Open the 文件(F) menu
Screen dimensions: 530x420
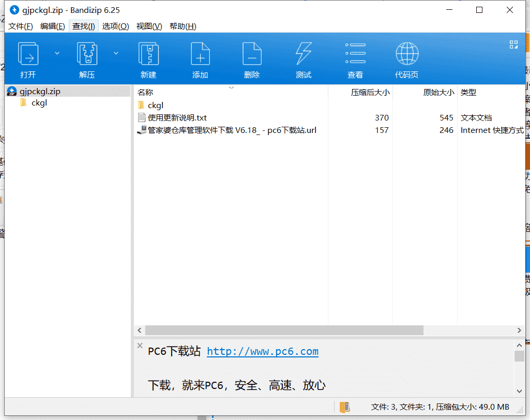click(20, 26)
